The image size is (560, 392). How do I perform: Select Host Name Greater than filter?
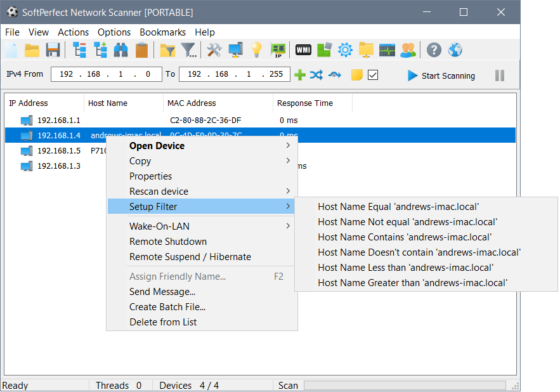(426, 283)
